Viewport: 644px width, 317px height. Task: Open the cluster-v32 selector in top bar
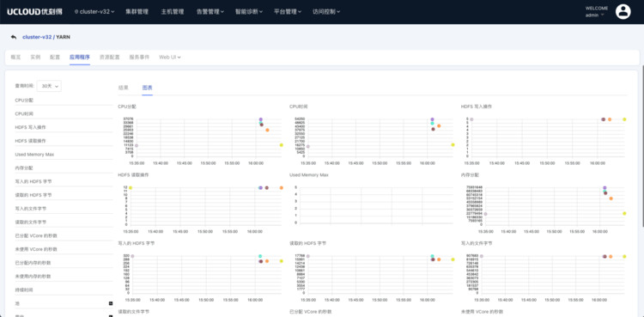94,11
